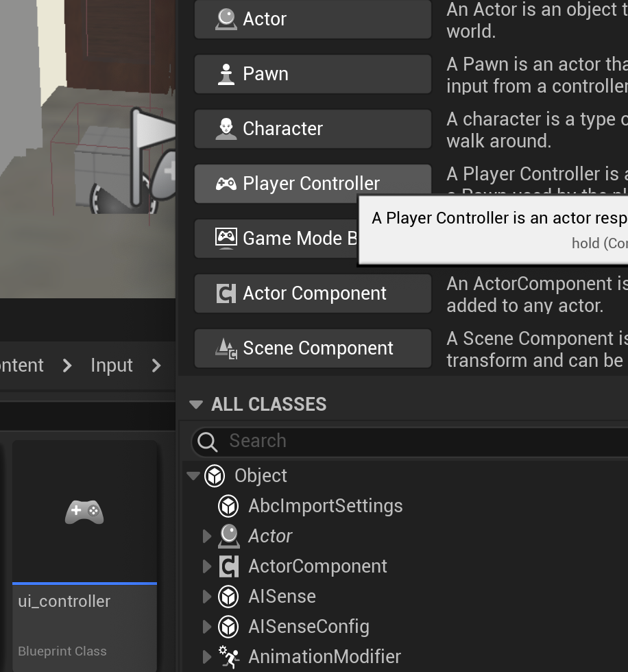This screenshot has height=672, width=628.
Task: Expand the Actor tree node
Action: (x=207, y=536)
